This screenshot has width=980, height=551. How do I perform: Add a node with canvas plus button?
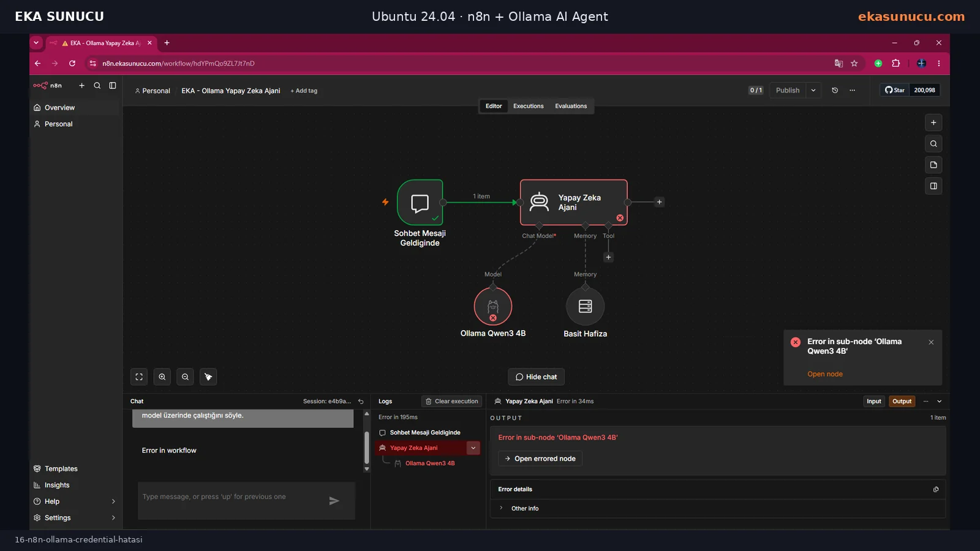coord(933,122)
